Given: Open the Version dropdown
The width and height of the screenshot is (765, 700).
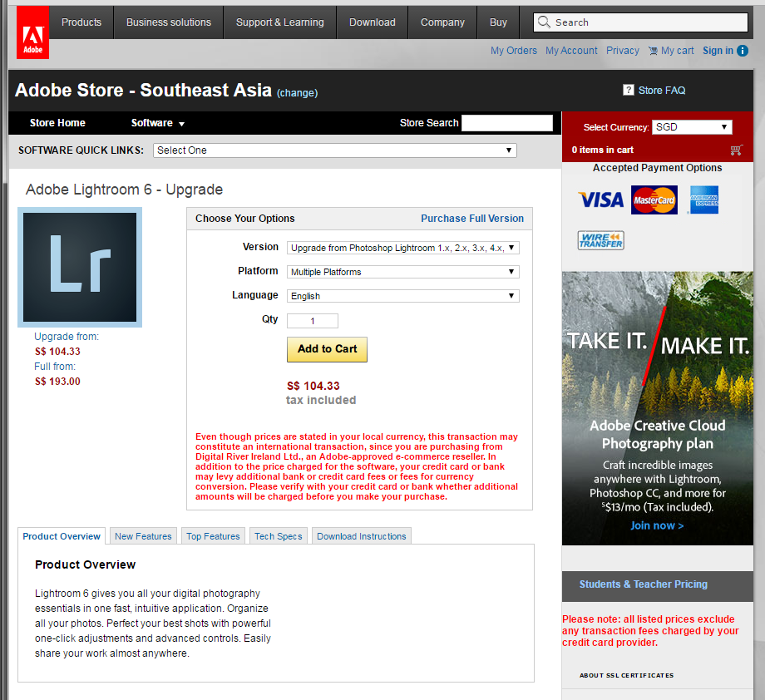Looking at the screenshot, I should [x=403, y=248].
